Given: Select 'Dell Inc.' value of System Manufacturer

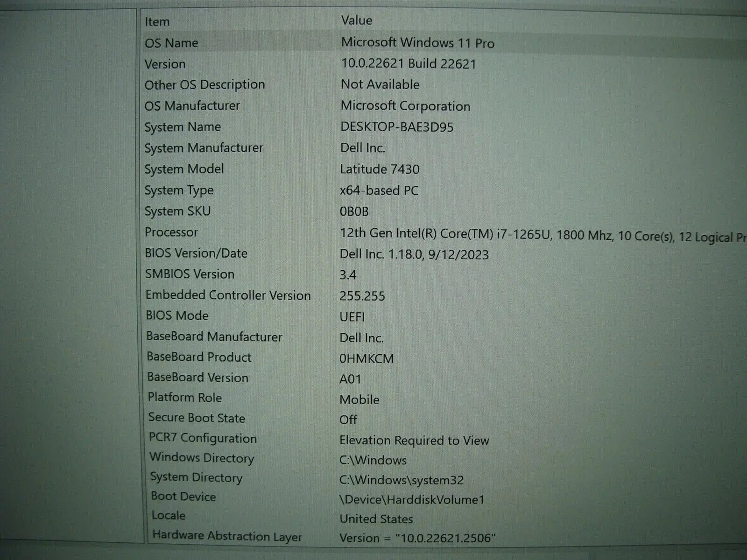Looking at the screenshot, I should (363, 148).
